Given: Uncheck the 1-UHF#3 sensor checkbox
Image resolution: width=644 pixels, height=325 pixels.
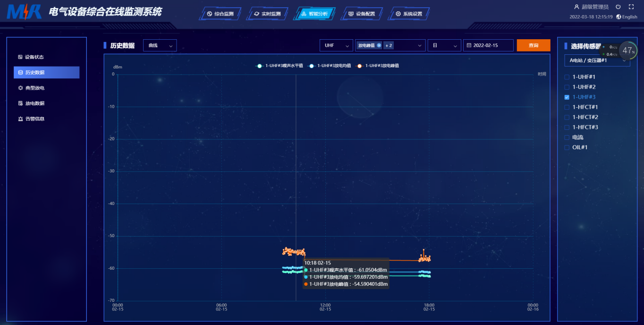Looking at the screenshot, I should pyautogui.click(x=567, y=97).
